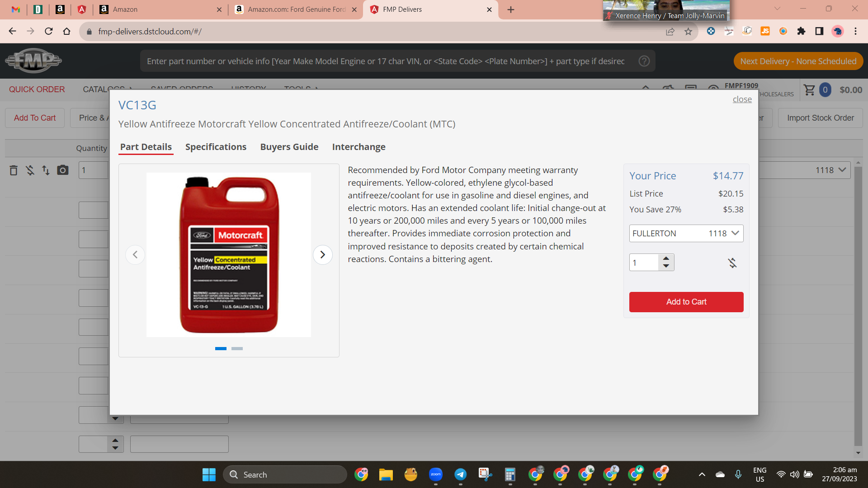Select the Interchange tab
This screenshot has height=488, width=868.
click(x=359, y=147)
